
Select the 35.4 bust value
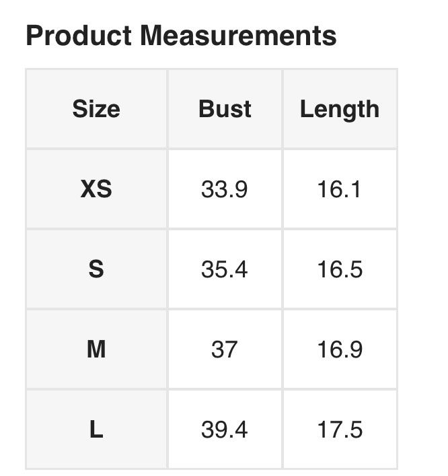tap(225, 269)
